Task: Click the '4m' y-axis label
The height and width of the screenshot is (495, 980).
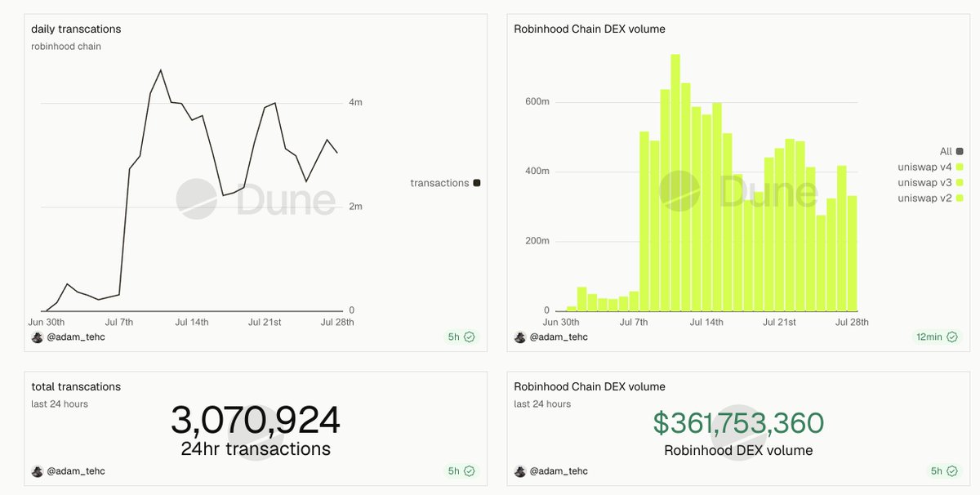Action: pos(355,102)
